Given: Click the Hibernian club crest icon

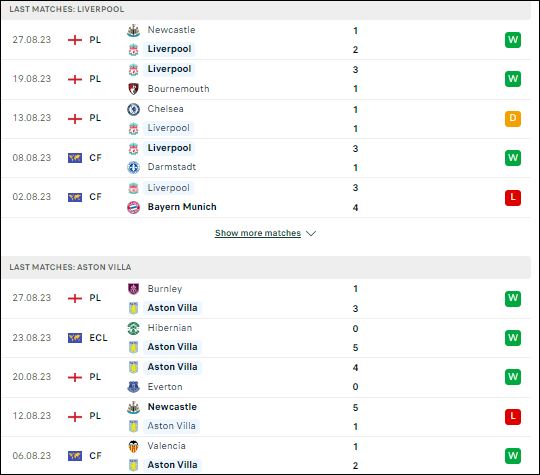Looking at the screenshot, I should (133, 328).
